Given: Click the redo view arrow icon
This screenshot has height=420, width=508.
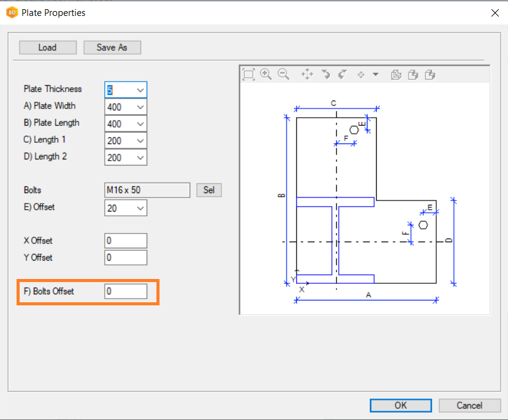Looking at the screenshot, I should (x=343, y=74).
